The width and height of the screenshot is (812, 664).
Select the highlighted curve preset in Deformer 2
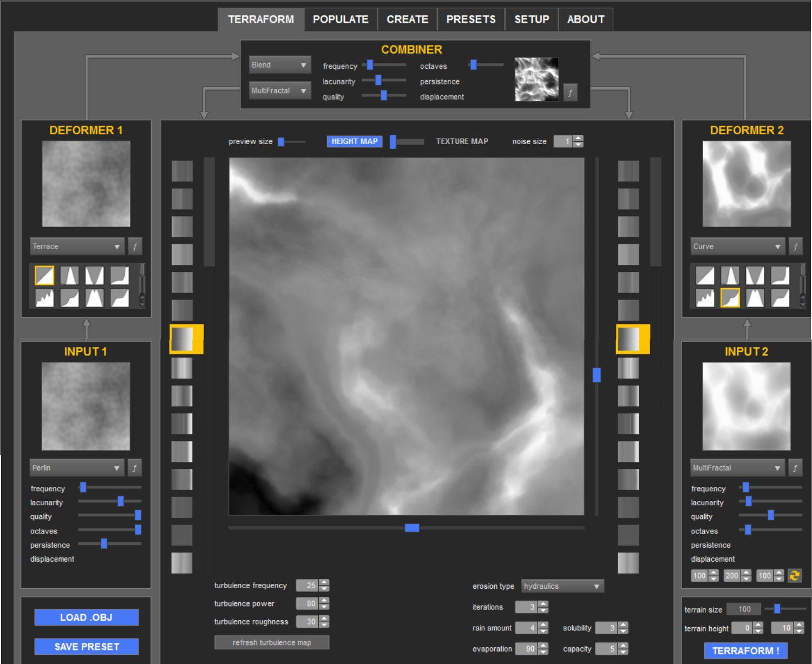click(x=730, y=298)
